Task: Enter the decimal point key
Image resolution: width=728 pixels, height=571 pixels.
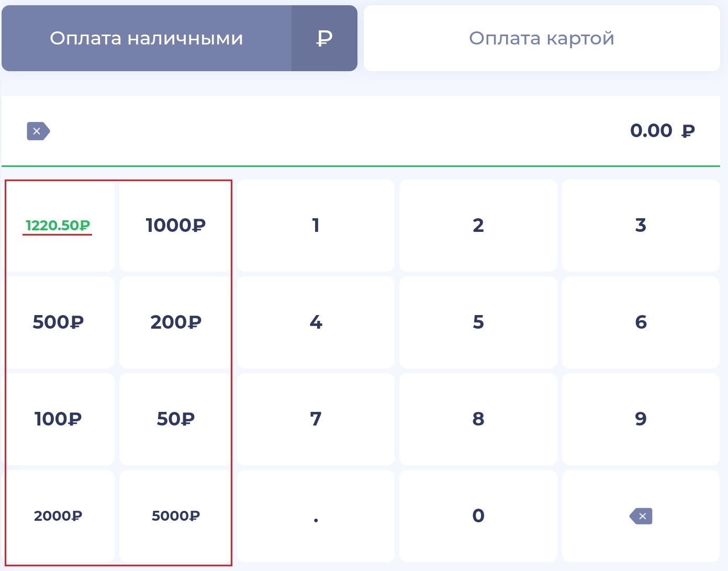Action: click(x=316, y=516)
